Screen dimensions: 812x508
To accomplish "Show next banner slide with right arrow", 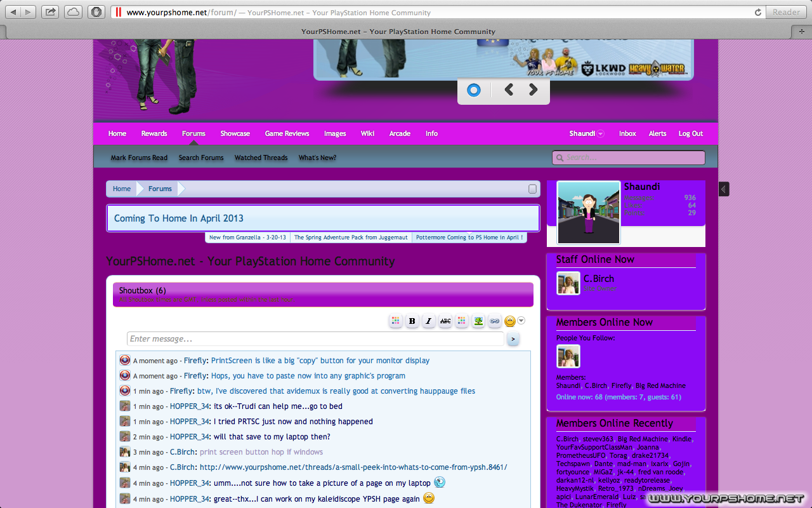I will (534, 90).
